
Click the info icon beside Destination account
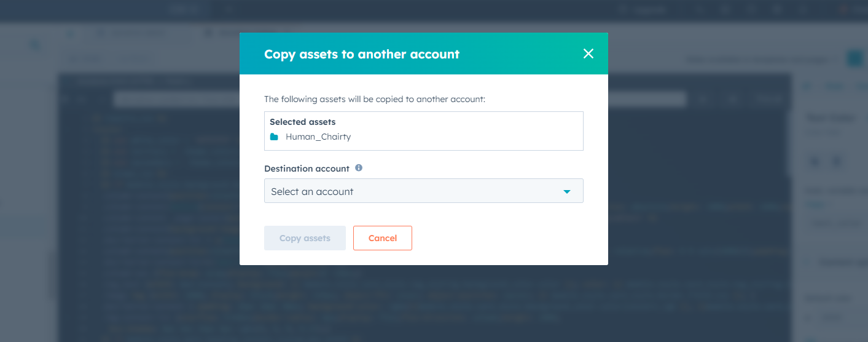[x=359, y=167]
